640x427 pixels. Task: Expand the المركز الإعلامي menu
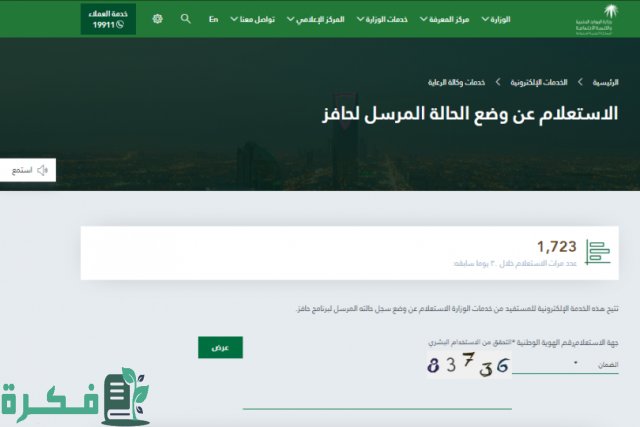(x=316, y=19)
